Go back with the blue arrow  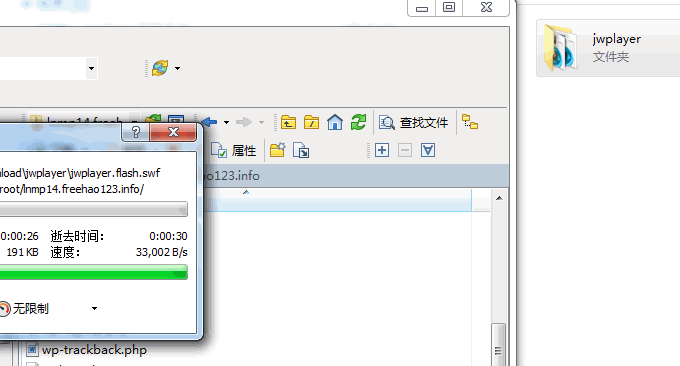tap(209, 122)
